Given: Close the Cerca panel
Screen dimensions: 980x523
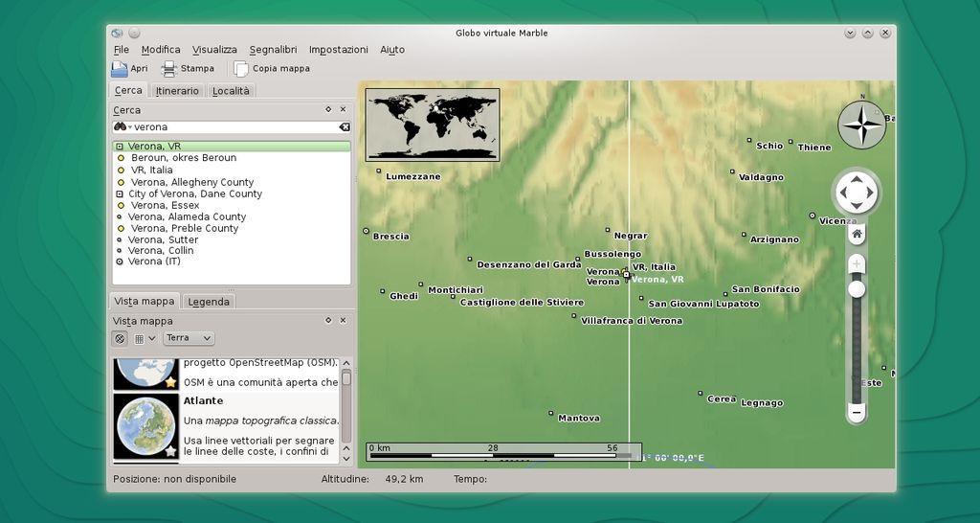Looking at the screenshot, I should pyautogui.click(x=343, y=110).
